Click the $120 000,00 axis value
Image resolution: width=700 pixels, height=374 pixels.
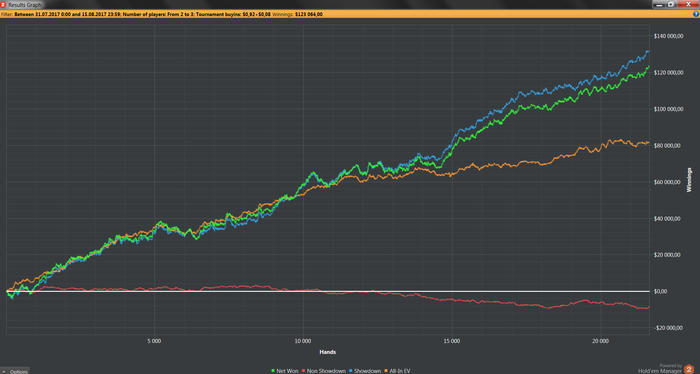[668, 73]
